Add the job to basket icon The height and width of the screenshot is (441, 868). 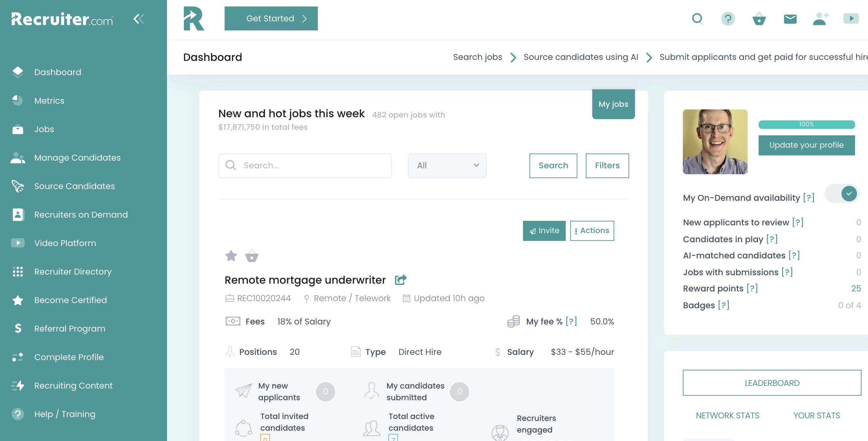[x=251, y=256]
